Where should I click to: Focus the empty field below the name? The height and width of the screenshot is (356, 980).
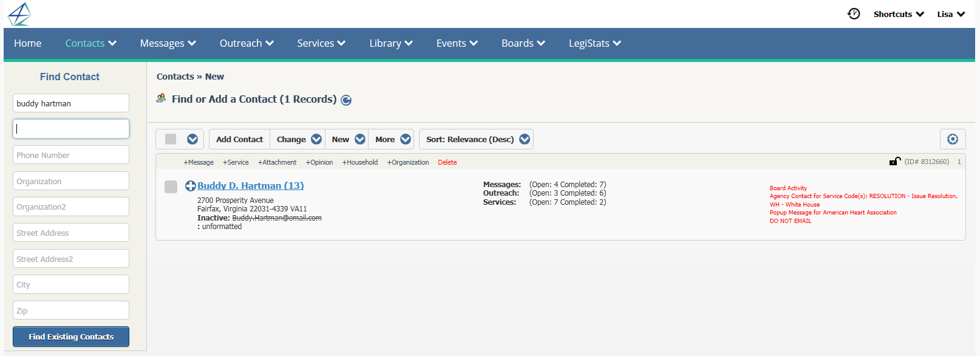click(x=71, y=129)
